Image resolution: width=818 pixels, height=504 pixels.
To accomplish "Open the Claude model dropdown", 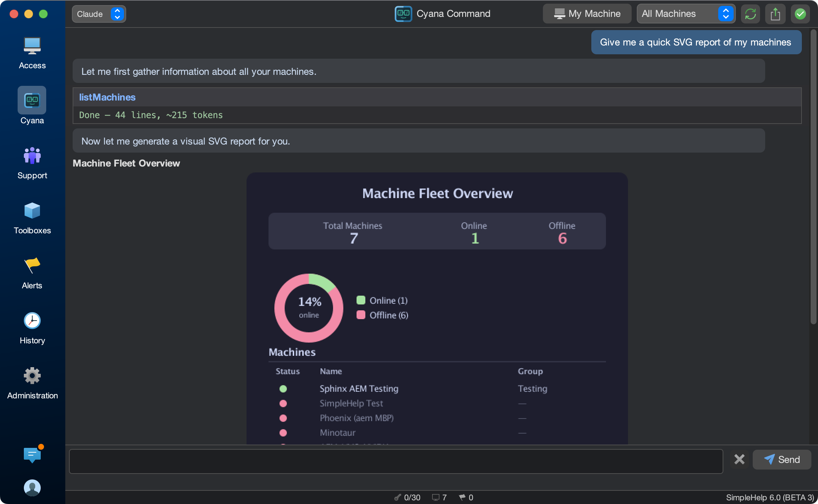I will (x=99, y=14).
